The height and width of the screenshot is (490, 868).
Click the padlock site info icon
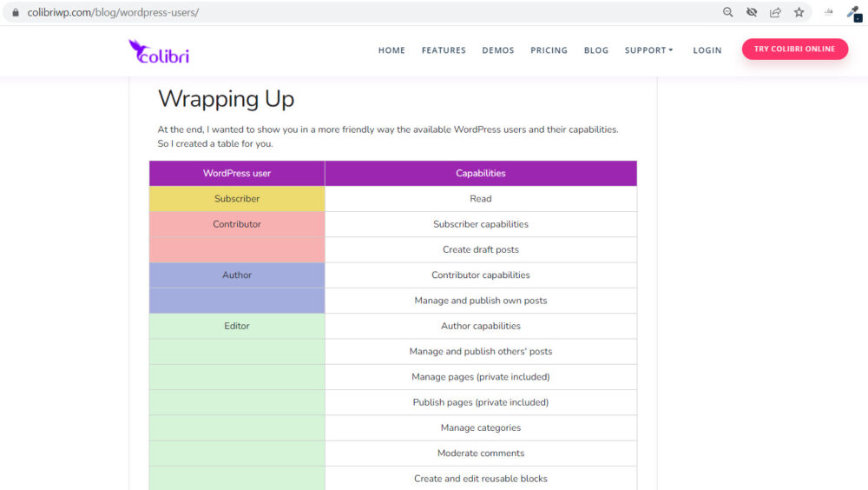pyautogui.click(x=15, y=13)
